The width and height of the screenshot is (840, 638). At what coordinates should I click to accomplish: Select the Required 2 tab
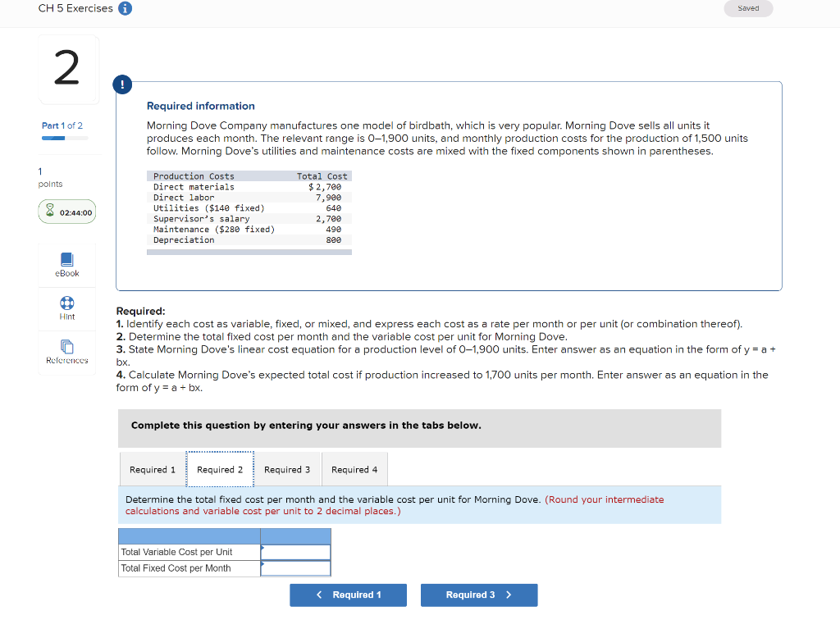[x=220, y=469]
